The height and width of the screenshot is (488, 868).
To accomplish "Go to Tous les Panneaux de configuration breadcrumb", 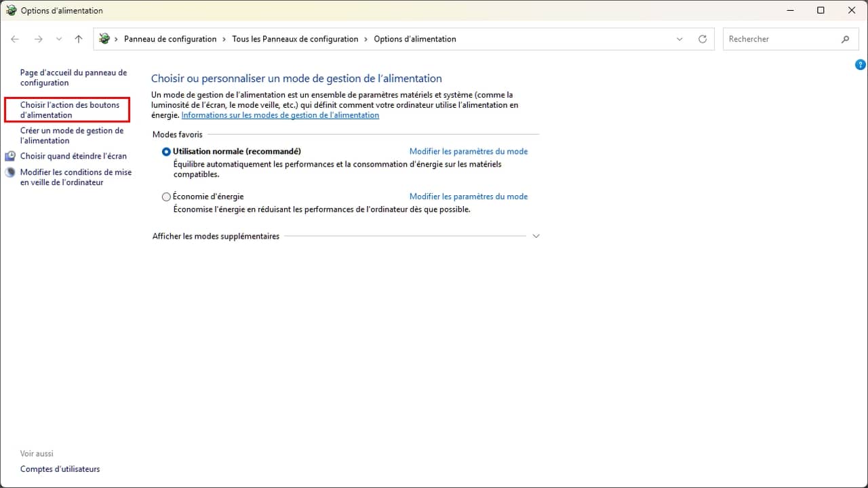I will 295,39.
